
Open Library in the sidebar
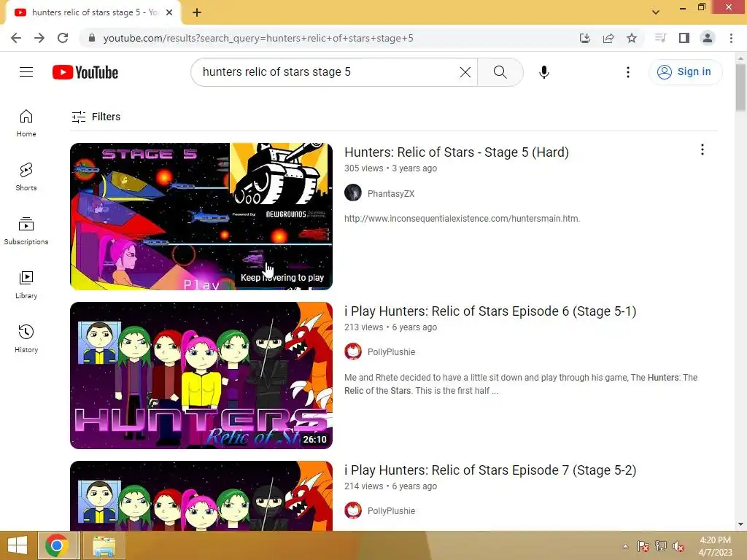coord(26,285)
